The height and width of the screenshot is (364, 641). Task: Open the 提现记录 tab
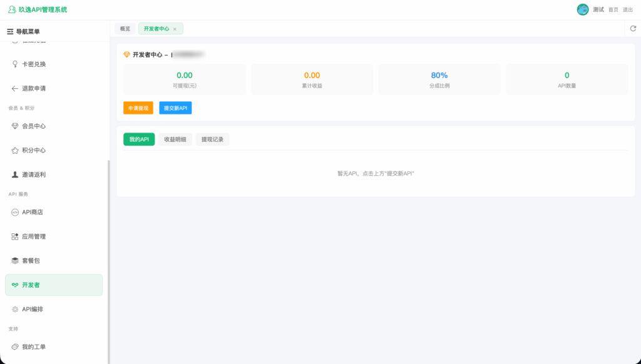(x=212, y=139)
